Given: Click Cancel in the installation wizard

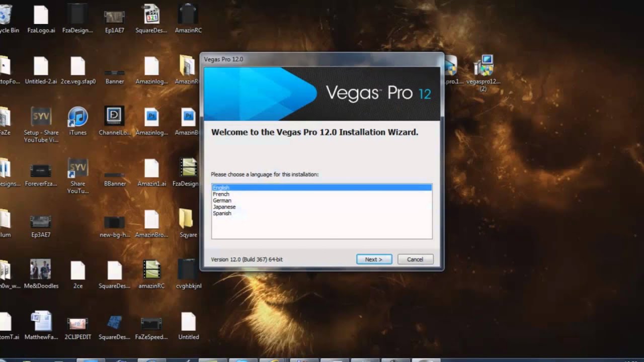Looking at the screenshot, I should (415, 259).
